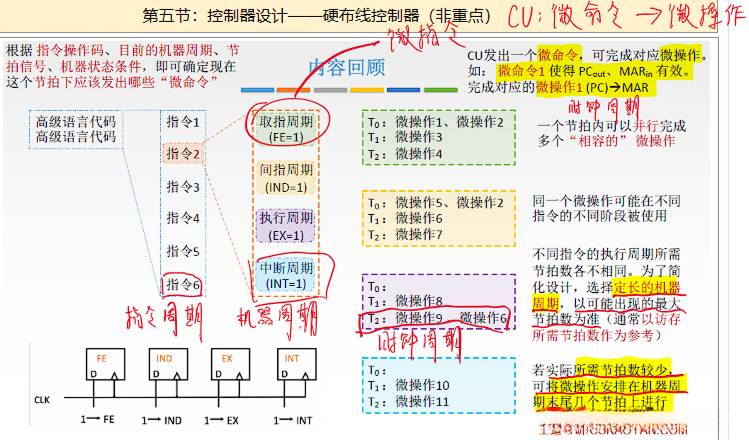This screenshot has height=440, width=749.
Task: Click 指令1 in the instruction list
Action: [183, 122]
